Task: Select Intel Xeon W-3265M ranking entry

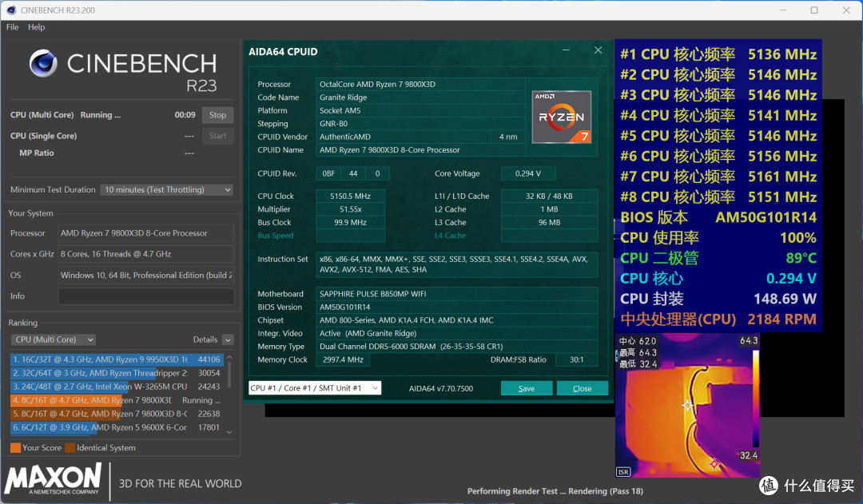Action: [x=117, y=387]
